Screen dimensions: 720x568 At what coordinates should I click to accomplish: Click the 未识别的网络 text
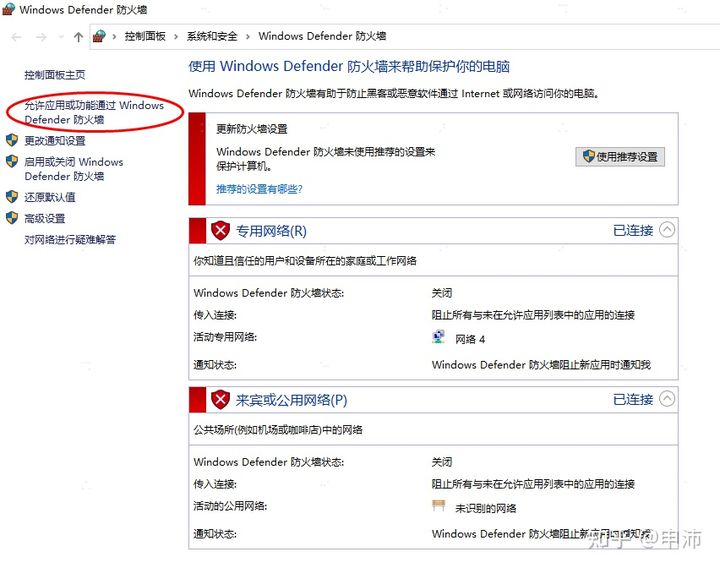point(485,508)
